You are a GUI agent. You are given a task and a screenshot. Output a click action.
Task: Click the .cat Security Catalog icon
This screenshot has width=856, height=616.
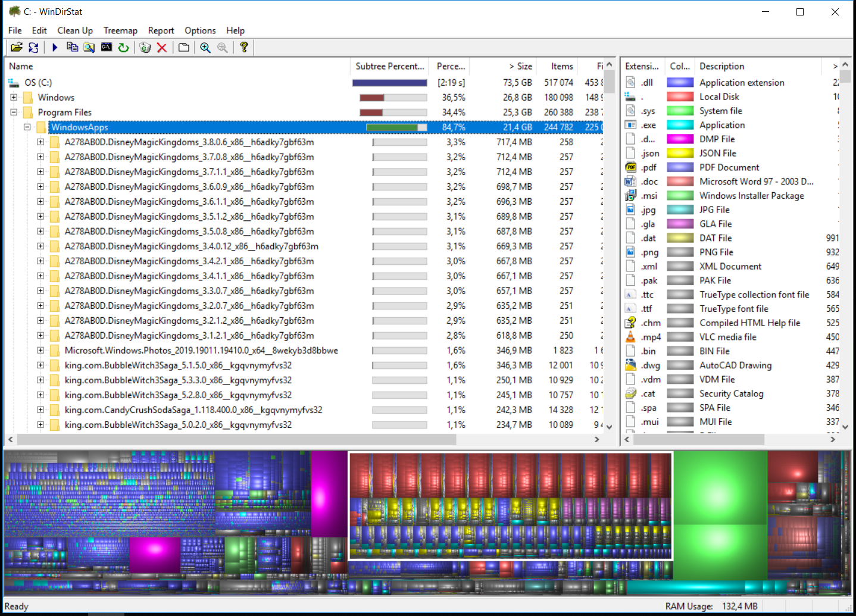pyautogui.click(x=630, y=393)
